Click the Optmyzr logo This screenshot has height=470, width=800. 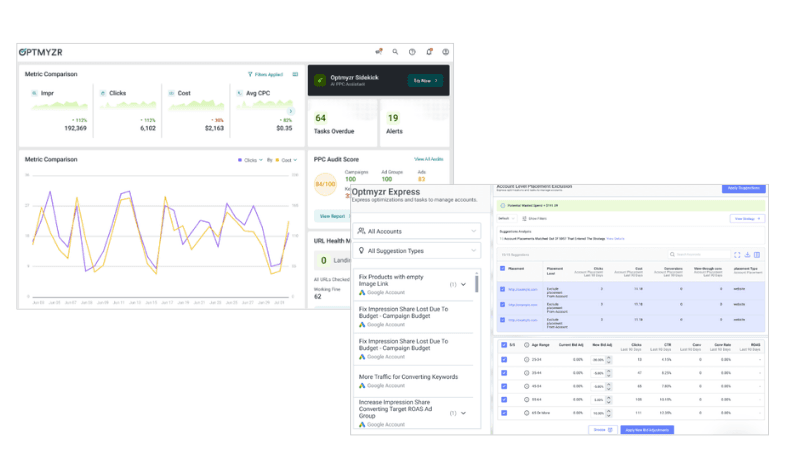click(x=40, y=52)
